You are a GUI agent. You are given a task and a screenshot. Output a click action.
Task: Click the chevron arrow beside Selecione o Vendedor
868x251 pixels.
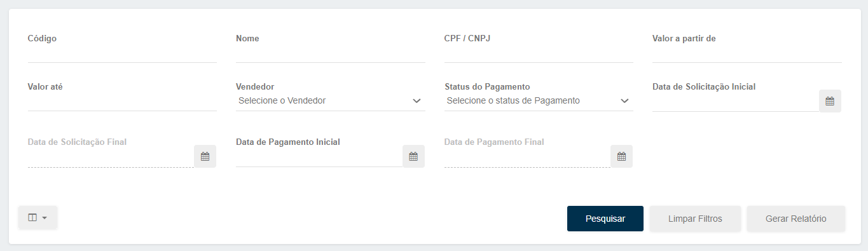[417, 100]
